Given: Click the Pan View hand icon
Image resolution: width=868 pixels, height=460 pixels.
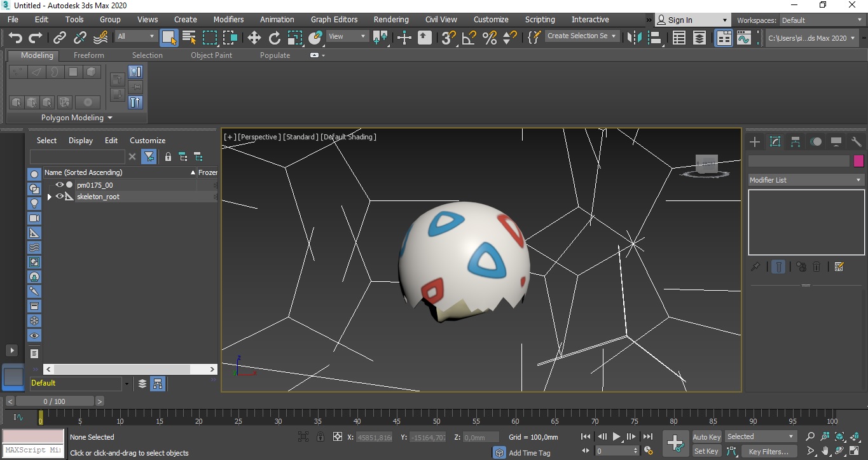Looking at the screenshot, I should coord(825,452).
